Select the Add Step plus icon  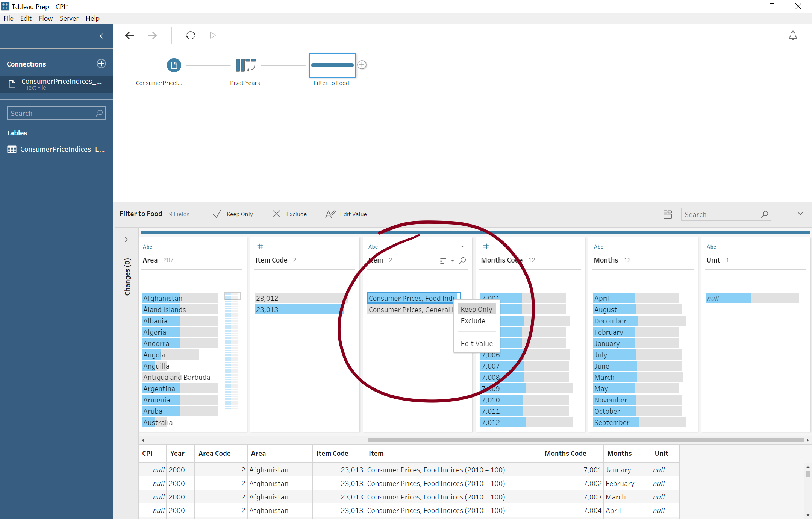362,65
